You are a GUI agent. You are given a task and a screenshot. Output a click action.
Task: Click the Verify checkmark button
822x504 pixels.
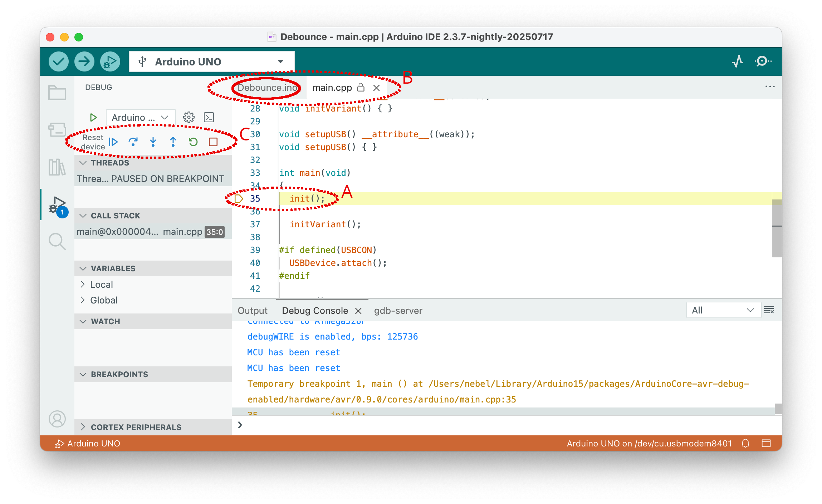point(58,61)
